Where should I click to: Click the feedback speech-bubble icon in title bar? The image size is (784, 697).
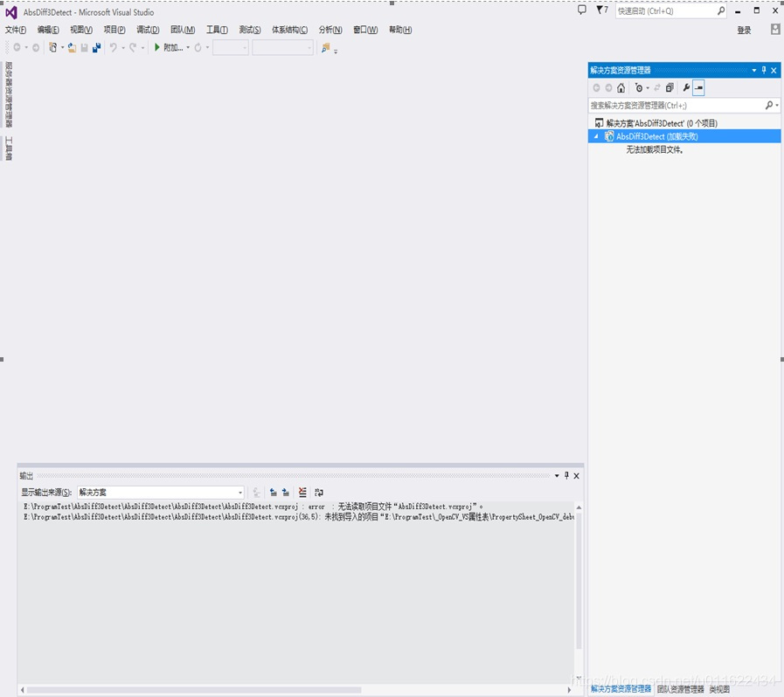pos(582,10)
